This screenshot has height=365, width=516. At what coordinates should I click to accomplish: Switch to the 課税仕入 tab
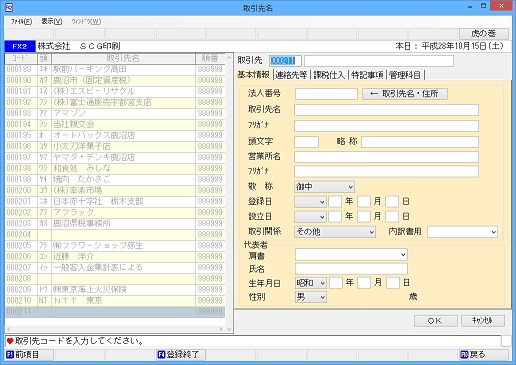(329, 75)
